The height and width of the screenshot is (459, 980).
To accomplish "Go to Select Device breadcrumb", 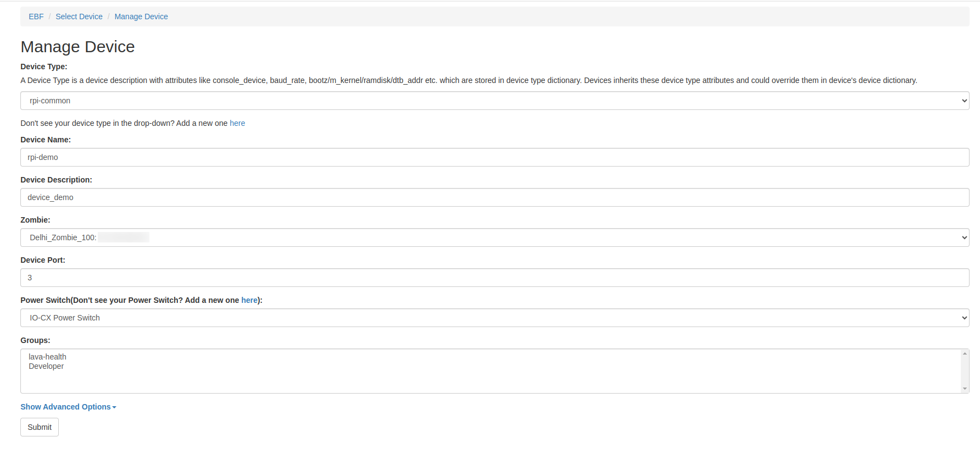I will coord(79,16).
